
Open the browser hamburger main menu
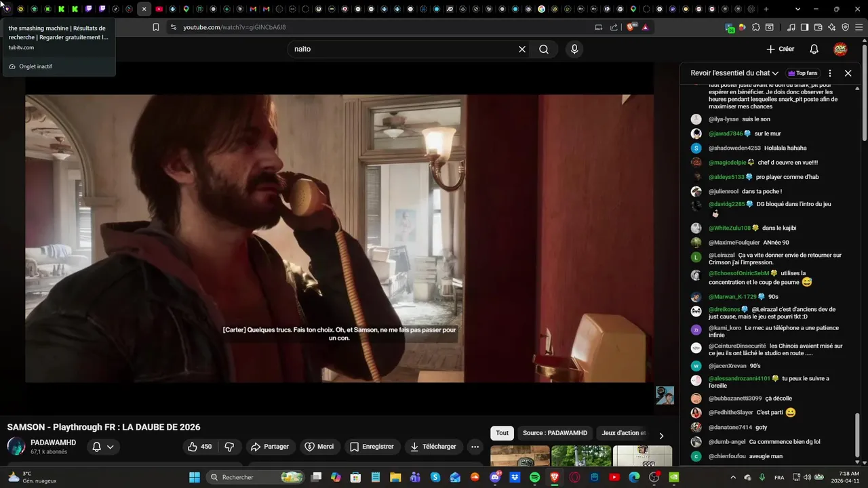point(858,27)
